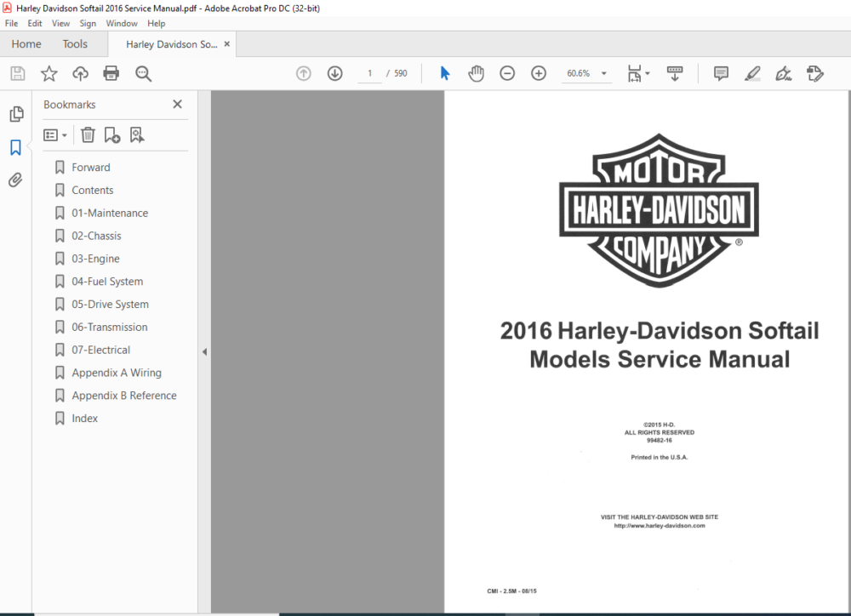Screen dimensions: 851x616
Task: Open the Contents bookmark
Action: coord(92,190)
